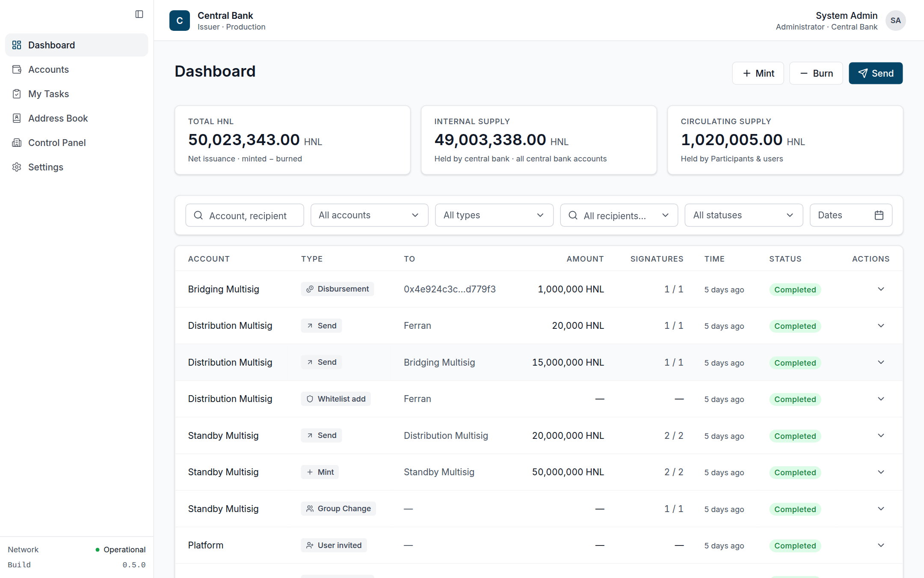The height and width of the screenshot is (578, 924).
Task: Expand the 50,000,000 HNL Mint row
Action: [x=881, y=472]
